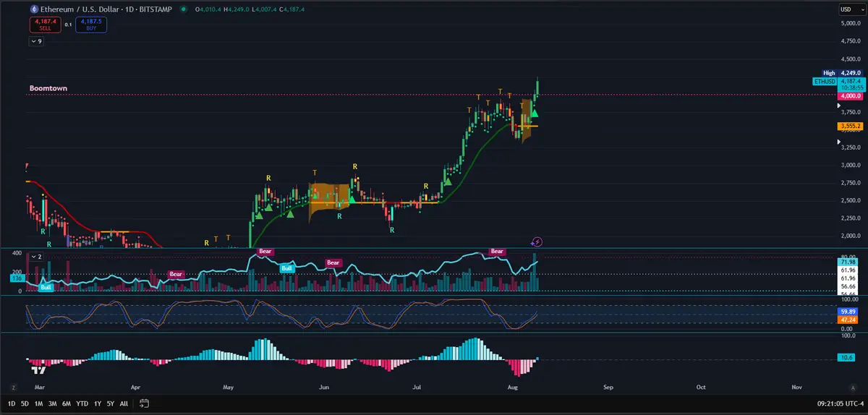Click the high price value H4,249.0
The image size is (868, 415).
tap(236, 9)
